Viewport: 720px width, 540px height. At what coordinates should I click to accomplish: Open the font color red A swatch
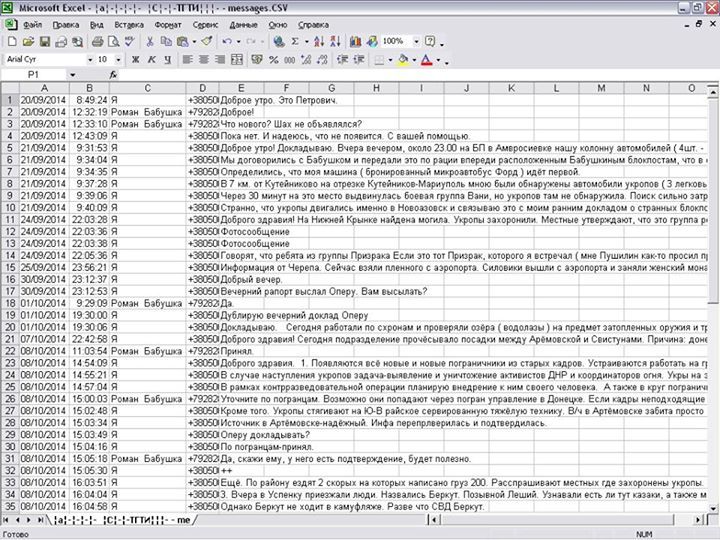425,60
